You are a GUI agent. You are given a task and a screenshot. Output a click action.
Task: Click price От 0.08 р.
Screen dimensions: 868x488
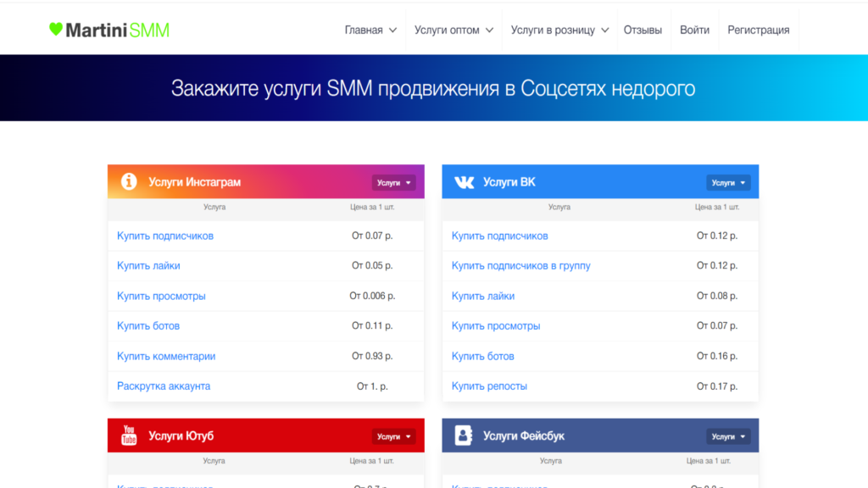tap(717, 296)
